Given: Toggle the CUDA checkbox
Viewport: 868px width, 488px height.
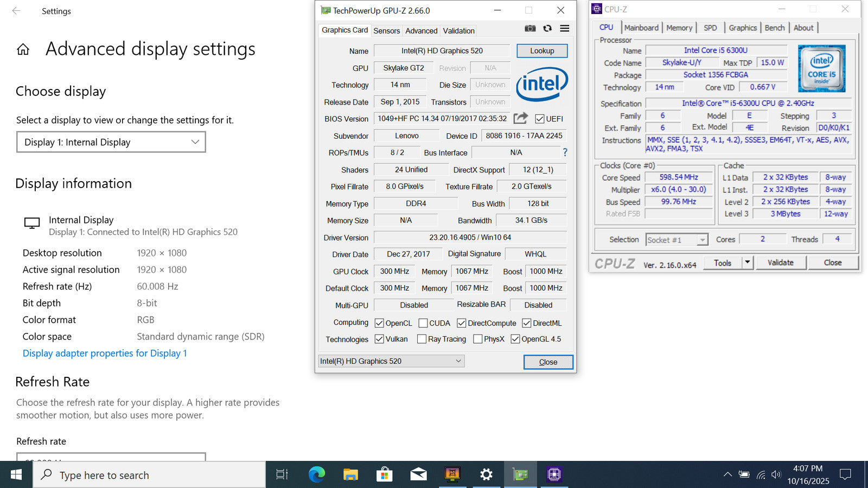Looking at the screenshot, I should pos(423,323).
